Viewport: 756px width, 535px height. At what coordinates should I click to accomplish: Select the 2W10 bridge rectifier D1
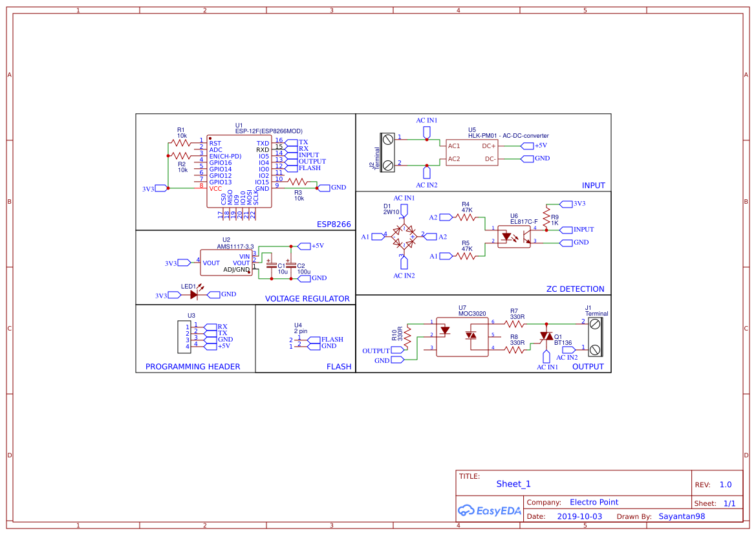pos(404,236)
